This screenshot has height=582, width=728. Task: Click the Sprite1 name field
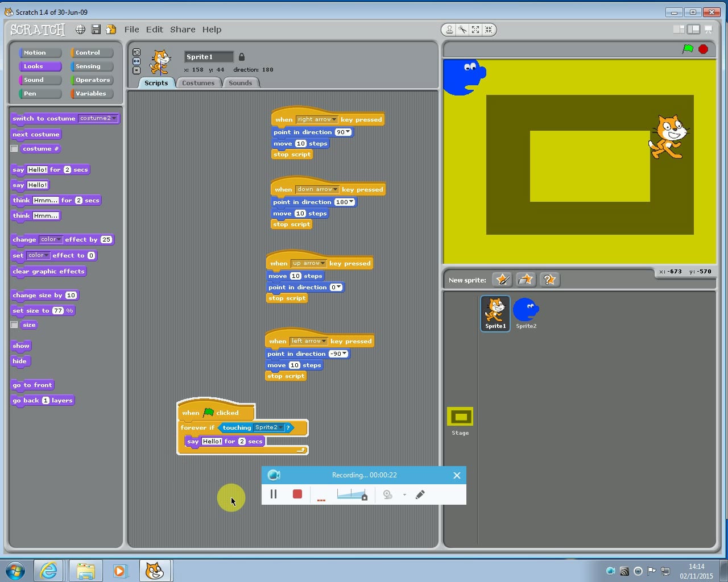[x=209, y=57]
